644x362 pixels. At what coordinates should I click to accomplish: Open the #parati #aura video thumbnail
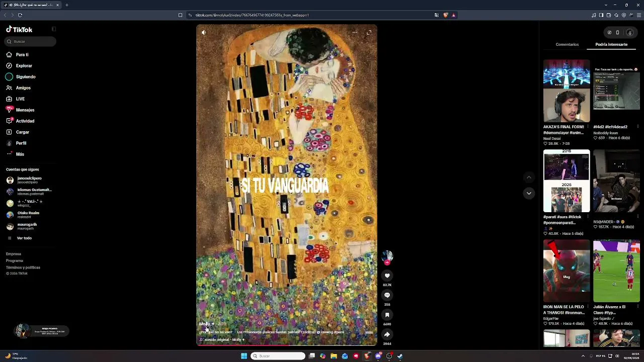point(567,181)
